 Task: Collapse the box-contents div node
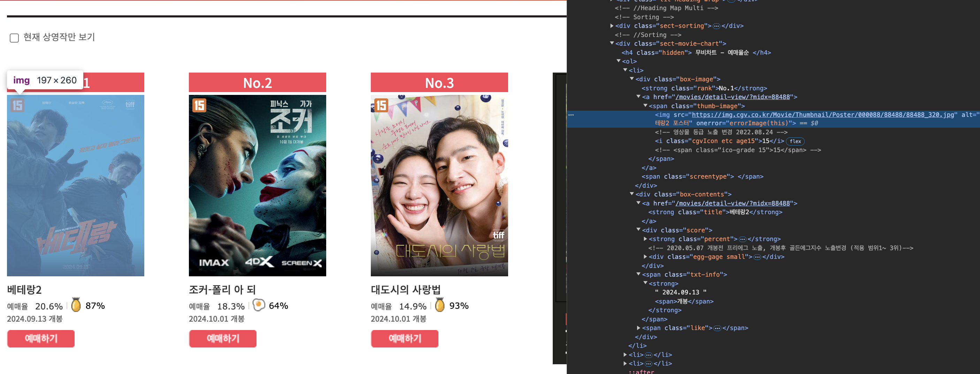point(632,194)
